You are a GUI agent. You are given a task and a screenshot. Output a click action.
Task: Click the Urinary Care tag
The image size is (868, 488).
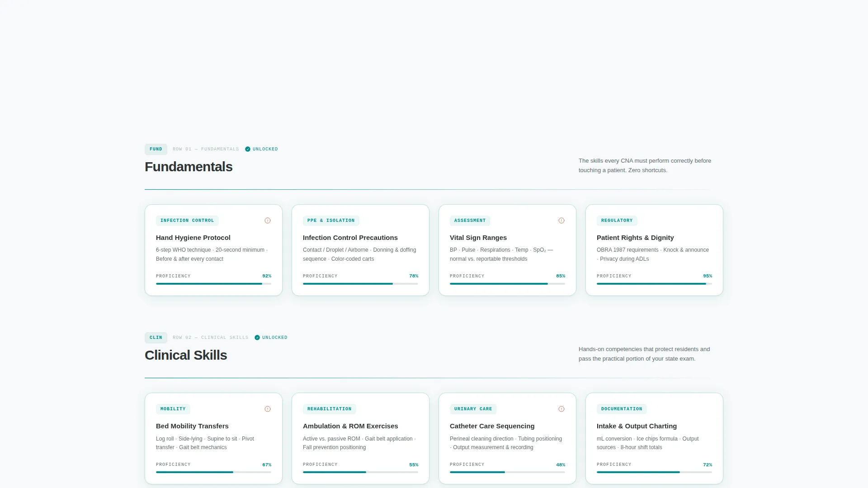473,409
